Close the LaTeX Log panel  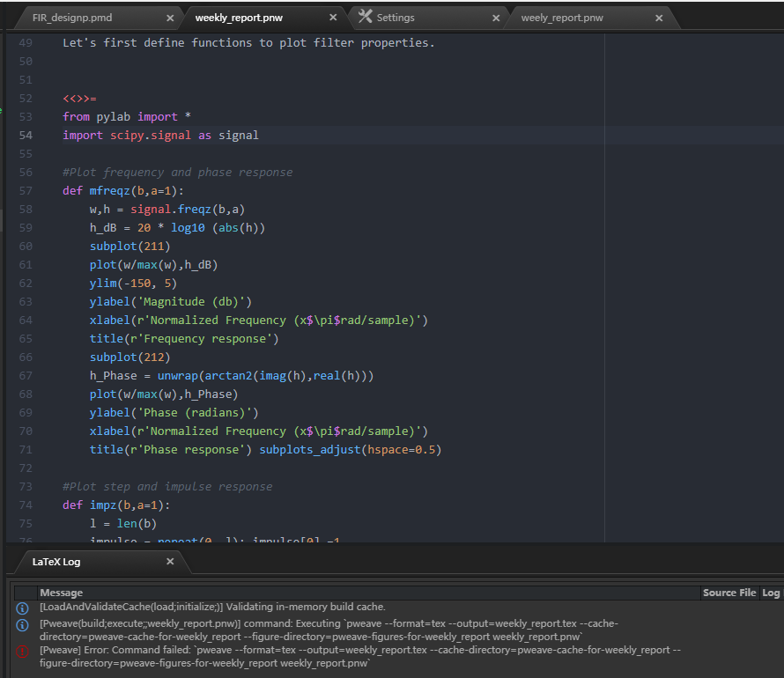click(x=170, y=561)
